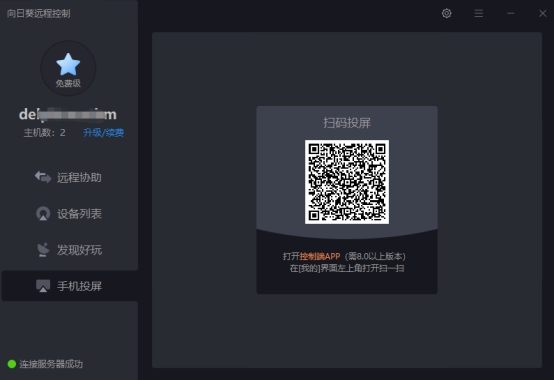This screenshot has width=554, height=380.
Task: Click the 远程协助 arrows icon
Action: click(x=43, y=177)
